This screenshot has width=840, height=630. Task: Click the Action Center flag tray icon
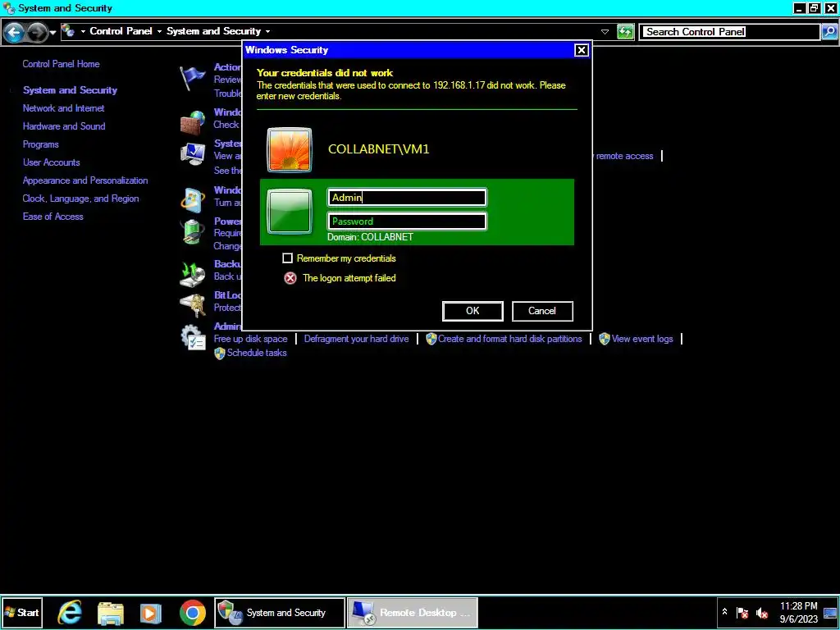[742, 613]
